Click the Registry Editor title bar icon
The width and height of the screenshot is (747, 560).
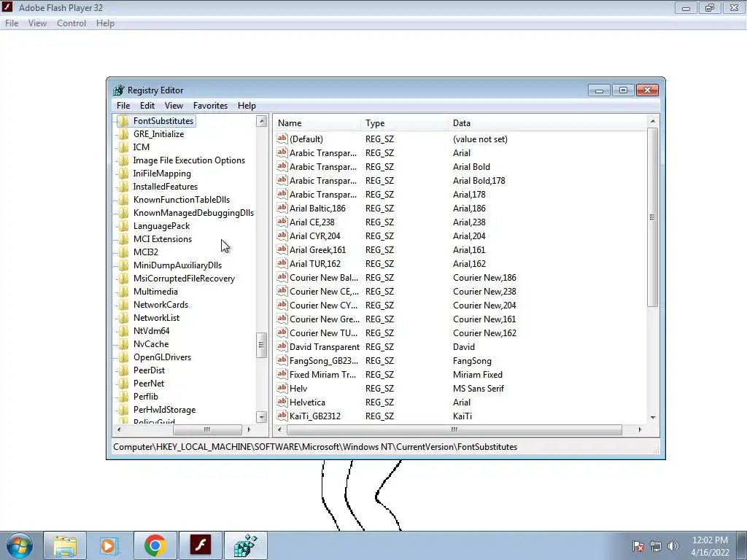click(119, 90)
